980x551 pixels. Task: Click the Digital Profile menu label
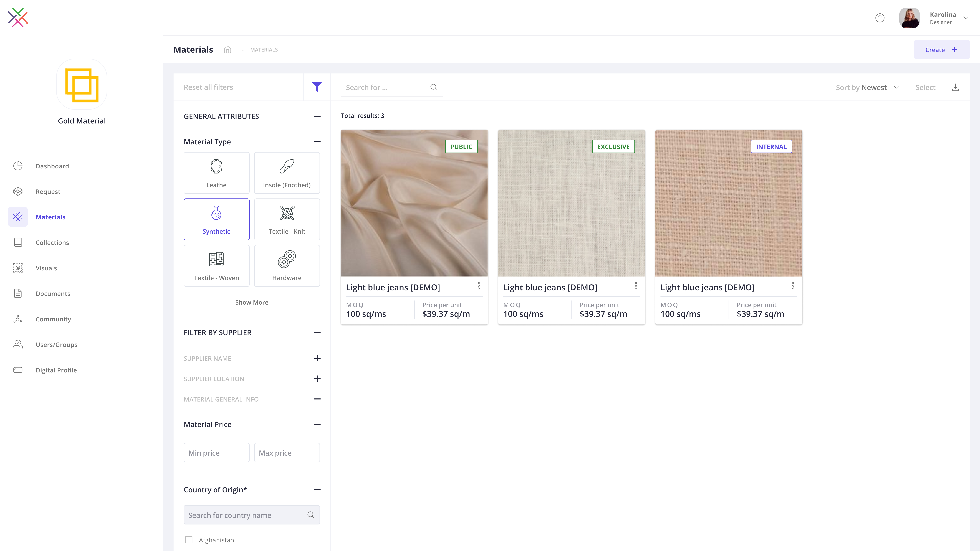pos(56,370)
